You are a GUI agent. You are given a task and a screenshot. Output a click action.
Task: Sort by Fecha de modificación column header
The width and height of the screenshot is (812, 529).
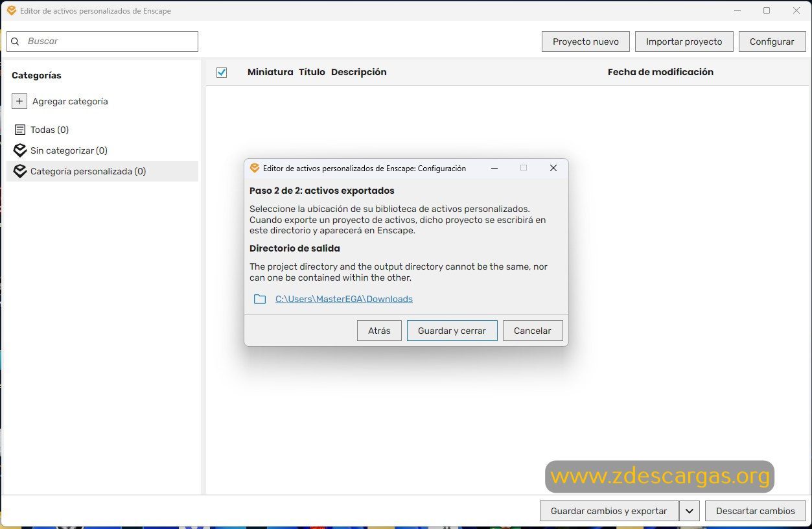[660, 72]
